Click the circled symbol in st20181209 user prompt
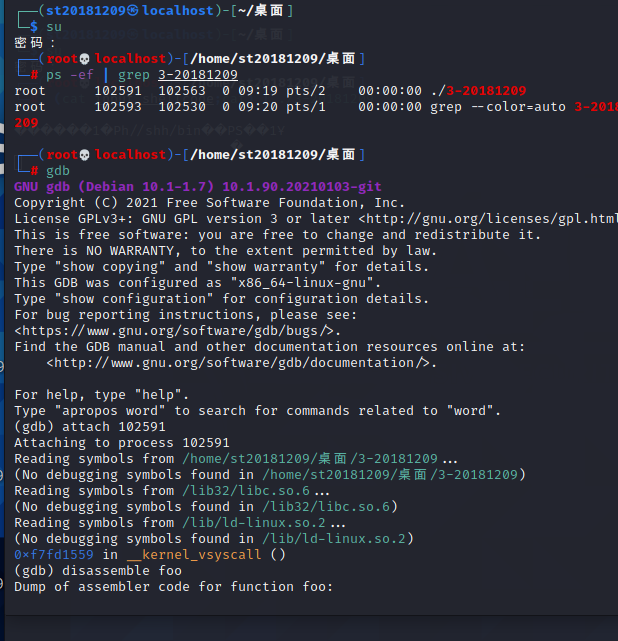618x641 pixels. 133,11
